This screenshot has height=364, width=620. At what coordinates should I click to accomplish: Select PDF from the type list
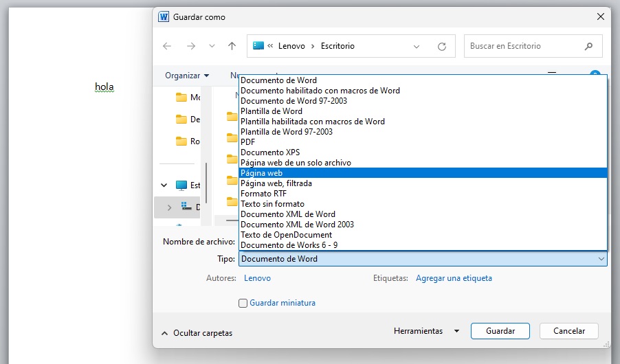click(x=248, y=142)
